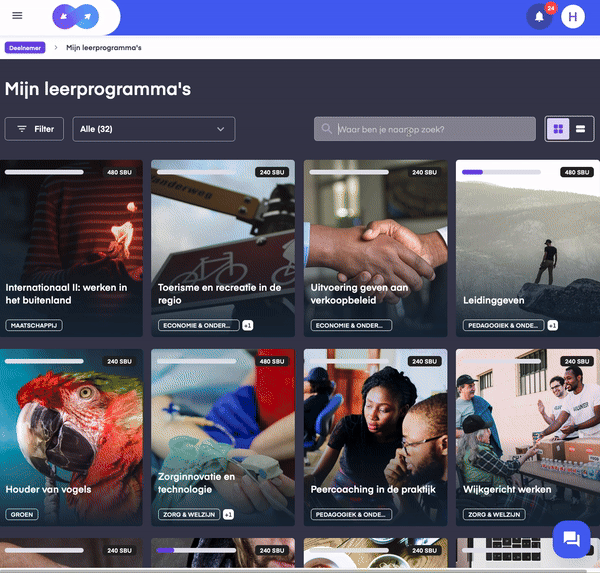
Task: Click the infinity logo to go home
Action: 75,17
